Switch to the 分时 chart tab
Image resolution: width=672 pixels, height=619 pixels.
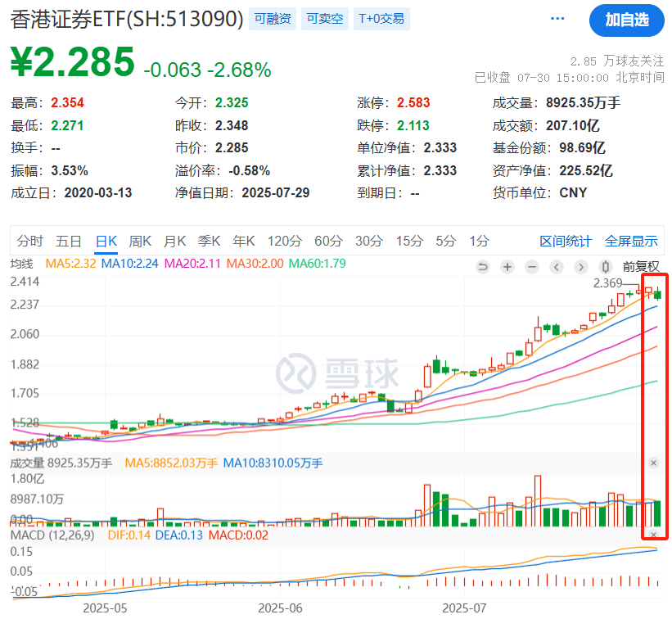click(30, 242)
